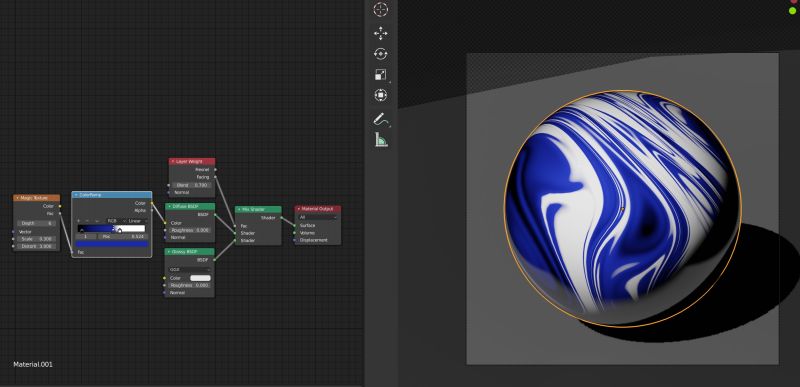This screenshot has height=387, width=800.
Task: Click Magic Texture Scale field
Action: coord(37,239)
